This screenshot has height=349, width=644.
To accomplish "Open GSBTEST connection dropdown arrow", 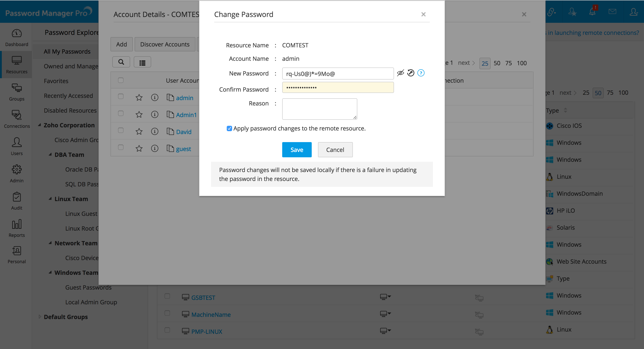I will (389, 296).
